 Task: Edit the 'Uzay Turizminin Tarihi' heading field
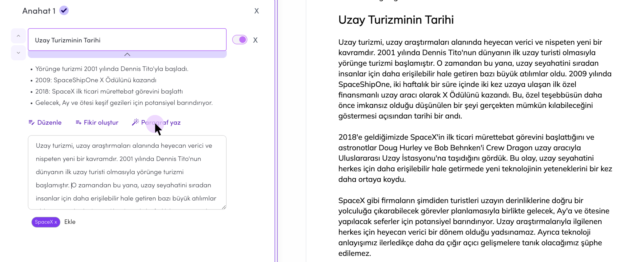point(127,40)
